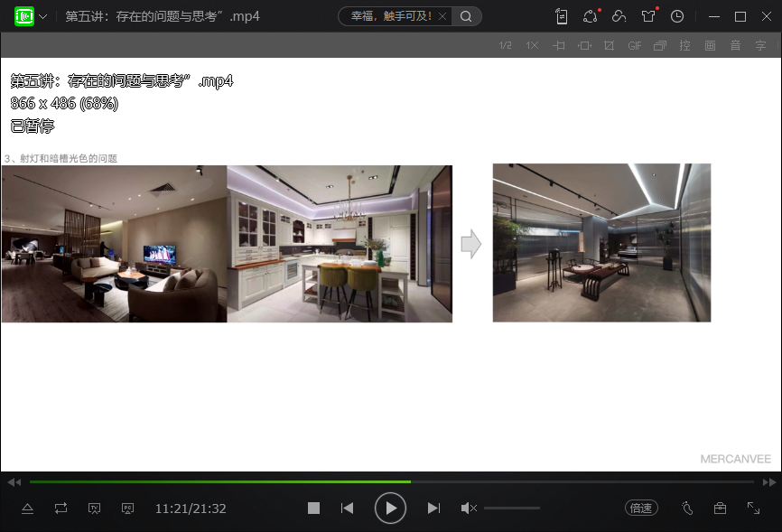Open the 画 picture settings
This screenshot has height=532, width=782.
pos(710,45)
